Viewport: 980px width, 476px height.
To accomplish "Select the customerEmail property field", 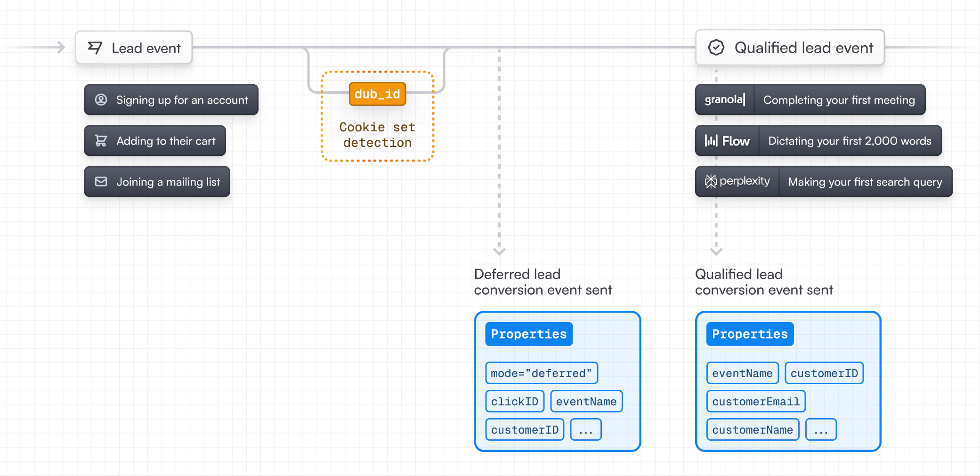I will coord(755,401).
